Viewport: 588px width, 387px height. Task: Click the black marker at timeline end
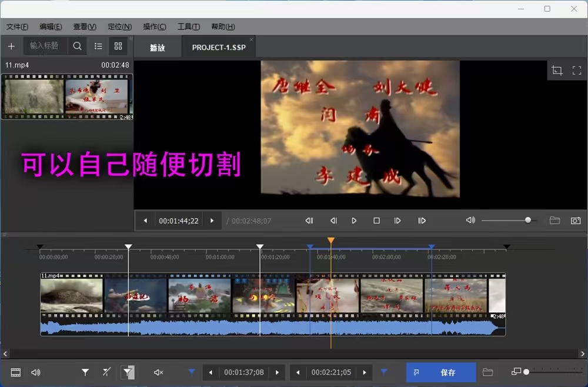click(x=507, y=247)
